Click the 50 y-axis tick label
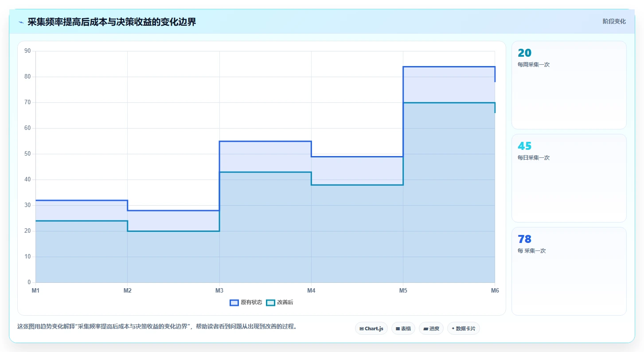 (x=27, y=154)
